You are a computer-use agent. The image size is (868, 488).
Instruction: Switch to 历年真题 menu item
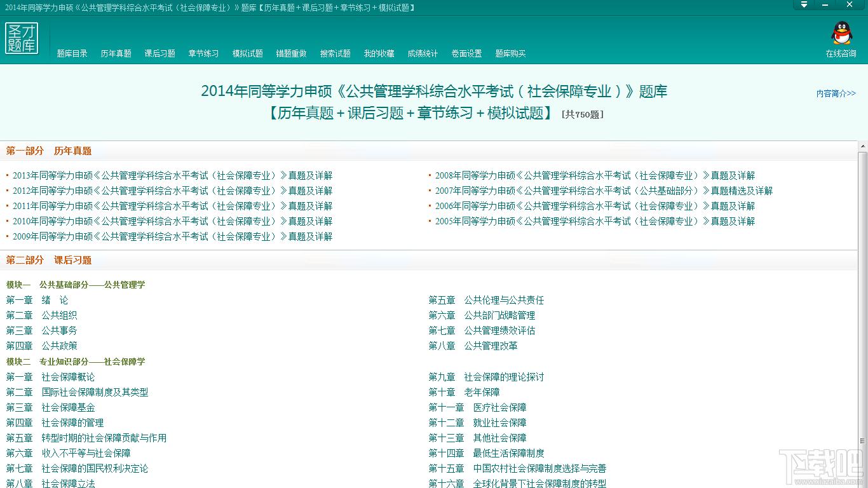point(116,54)
